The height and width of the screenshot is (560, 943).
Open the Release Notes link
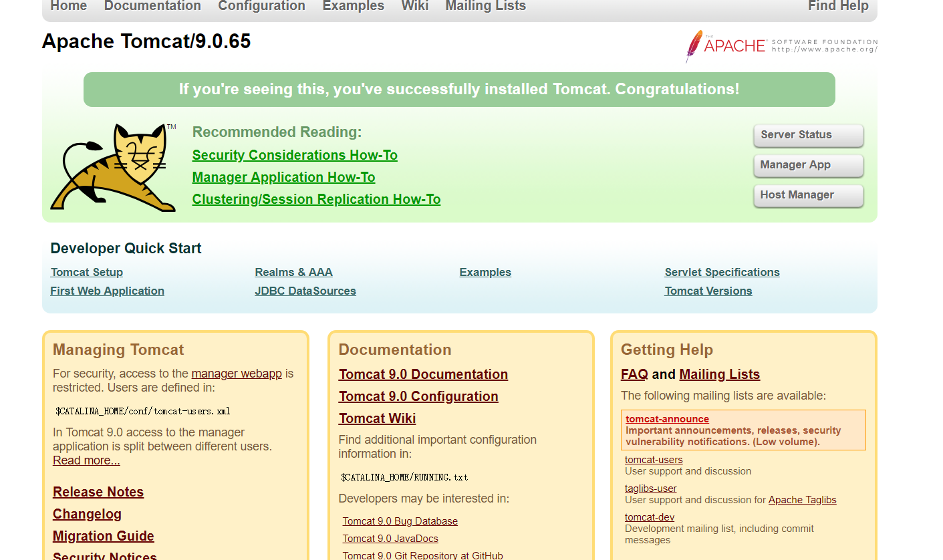(98, 492)
